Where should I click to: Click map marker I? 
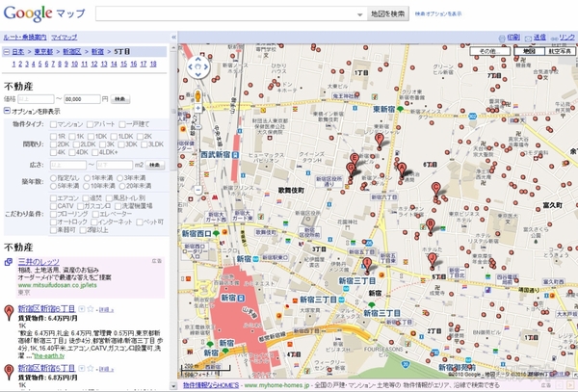tap(366, 265)
